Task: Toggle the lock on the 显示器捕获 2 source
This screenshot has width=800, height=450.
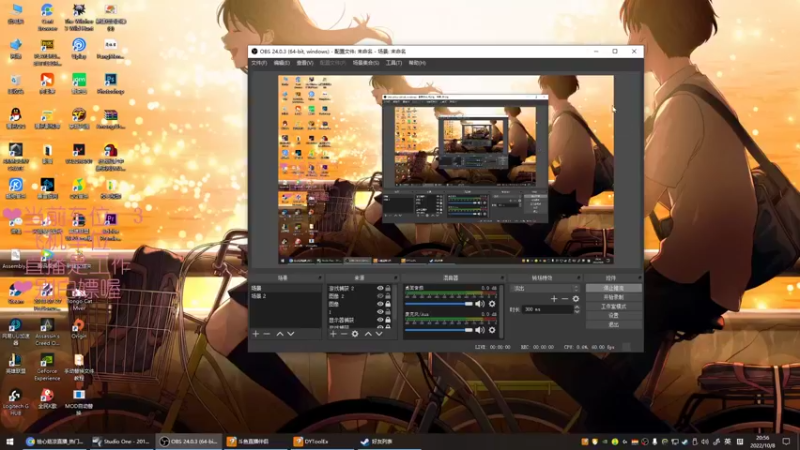Action: click(388, 288)
